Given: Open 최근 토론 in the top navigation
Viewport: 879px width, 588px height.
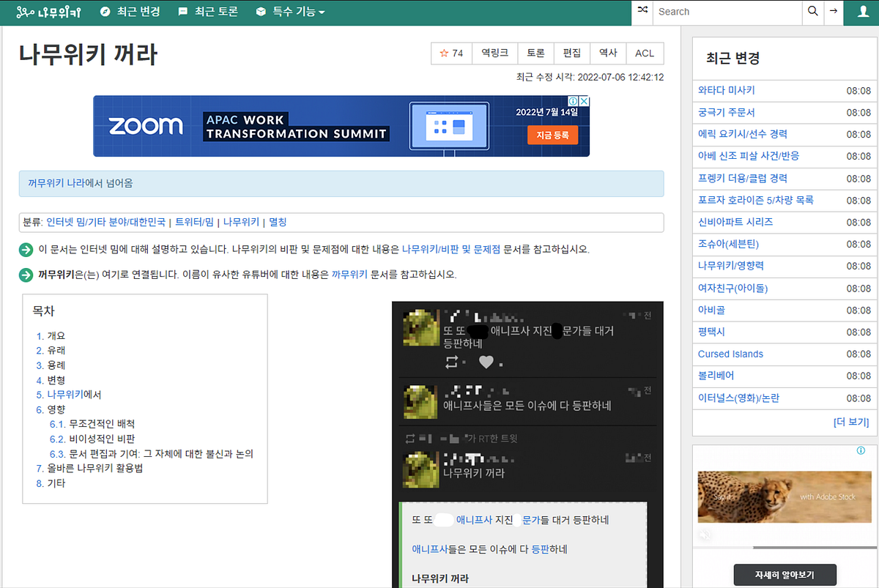Looking at the screenshot, I should pyautogui.click(x=207, y=12).
